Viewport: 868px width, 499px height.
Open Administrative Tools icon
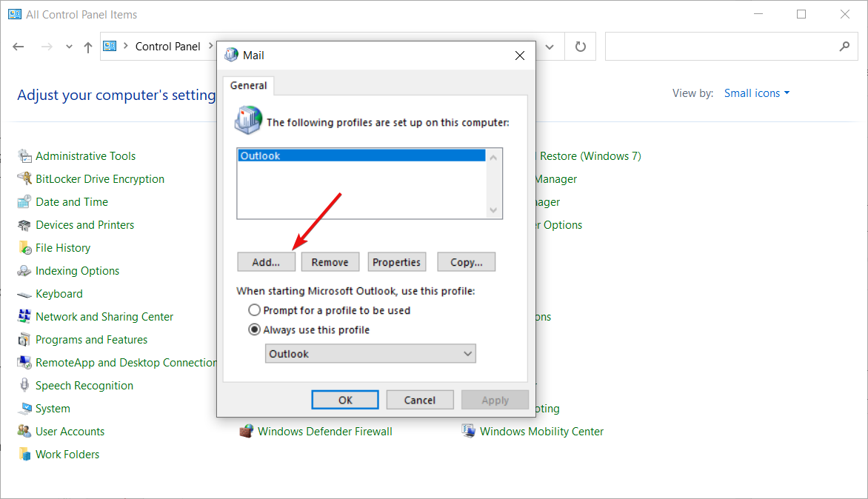pyautogui.click(x=24, y=156)
